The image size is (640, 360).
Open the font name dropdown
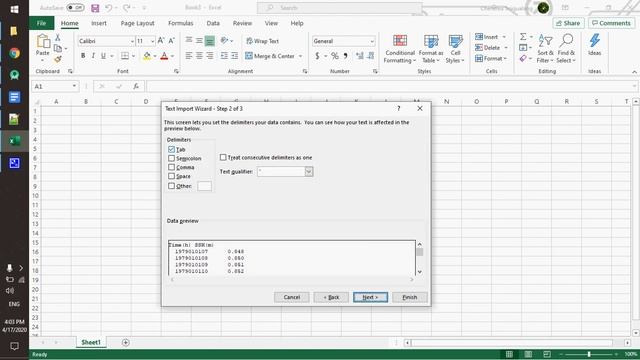tap(132, 41)
